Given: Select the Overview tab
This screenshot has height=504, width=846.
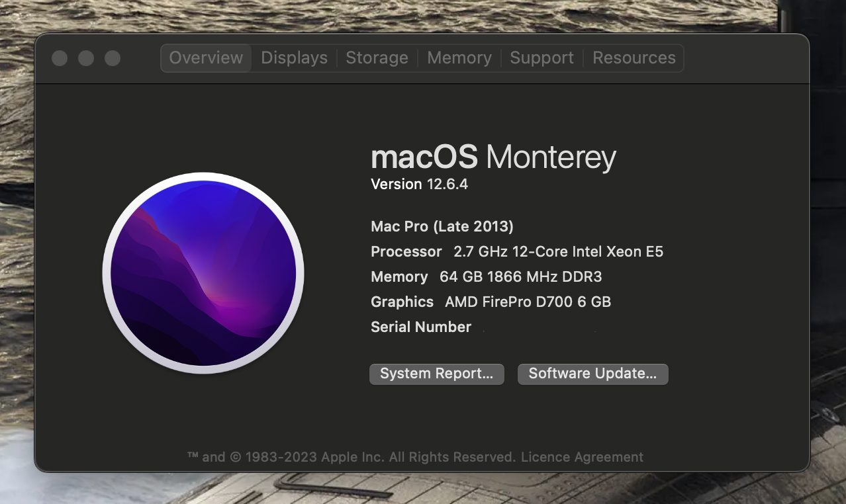Looking at the screenshot, I should click(x=206, y=58).
